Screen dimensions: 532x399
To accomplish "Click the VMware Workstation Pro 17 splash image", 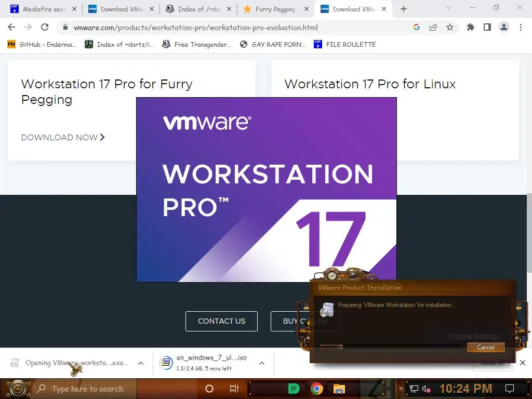I will pyautogui.click(x=267, y=190).
